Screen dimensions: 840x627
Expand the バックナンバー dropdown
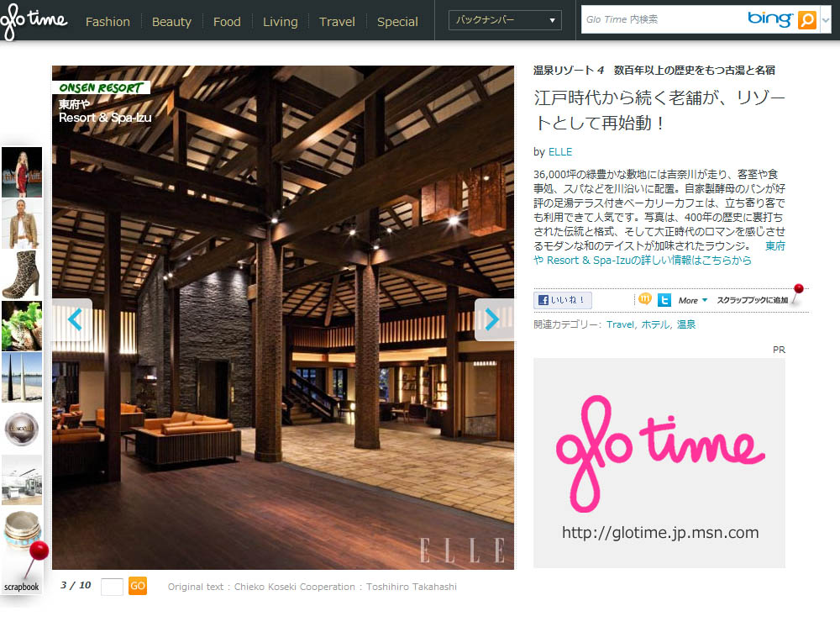(x=505, y=20)
